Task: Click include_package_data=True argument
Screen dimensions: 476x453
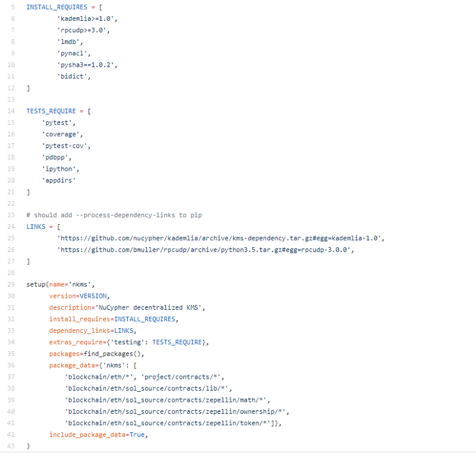Action: pos(96,435)
